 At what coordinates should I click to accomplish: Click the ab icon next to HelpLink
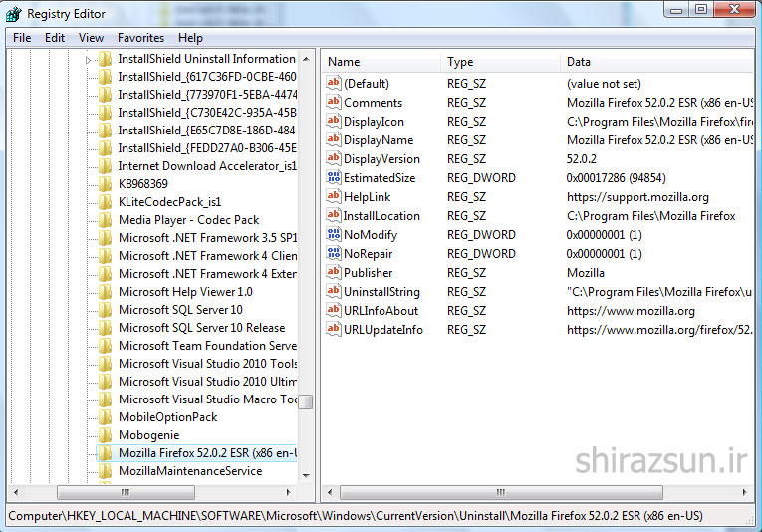(334, 197)
